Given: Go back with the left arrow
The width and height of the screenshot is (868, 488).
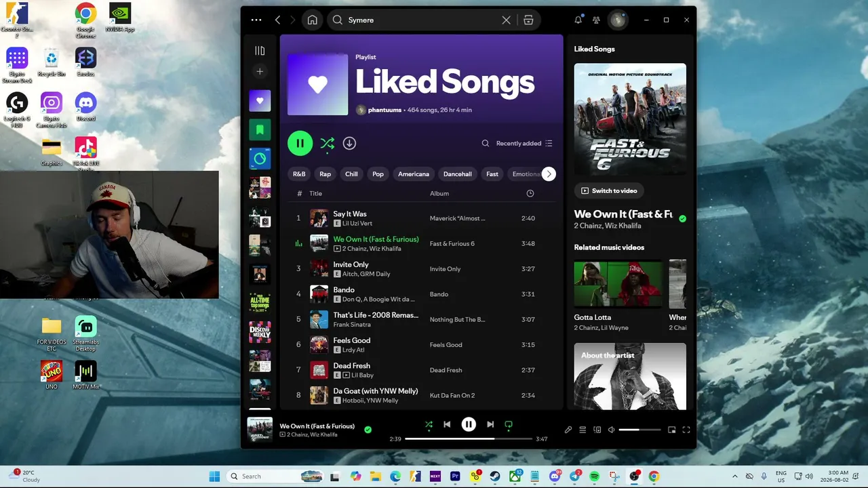Looking at the screenshot, I should tap(277, 20).
